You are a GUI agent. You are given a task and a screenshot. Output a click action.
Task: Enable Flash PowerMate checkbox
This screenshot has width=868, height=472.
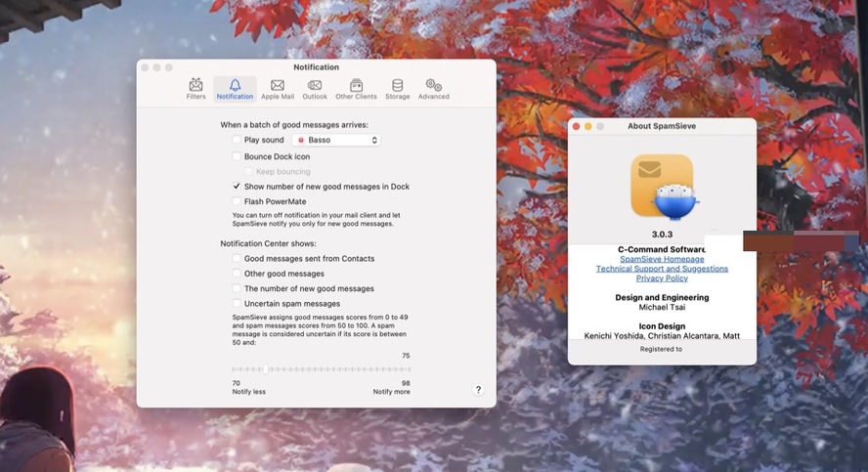click(237, 201)
